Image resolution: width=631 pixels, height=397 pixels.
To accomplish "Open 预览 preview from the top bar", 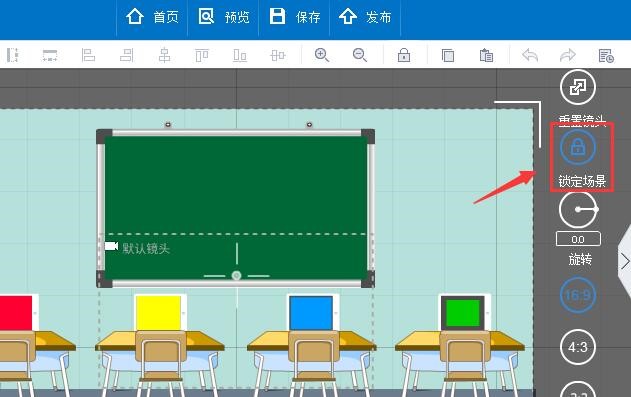I will pyautogui.click(x=223, y=17).
